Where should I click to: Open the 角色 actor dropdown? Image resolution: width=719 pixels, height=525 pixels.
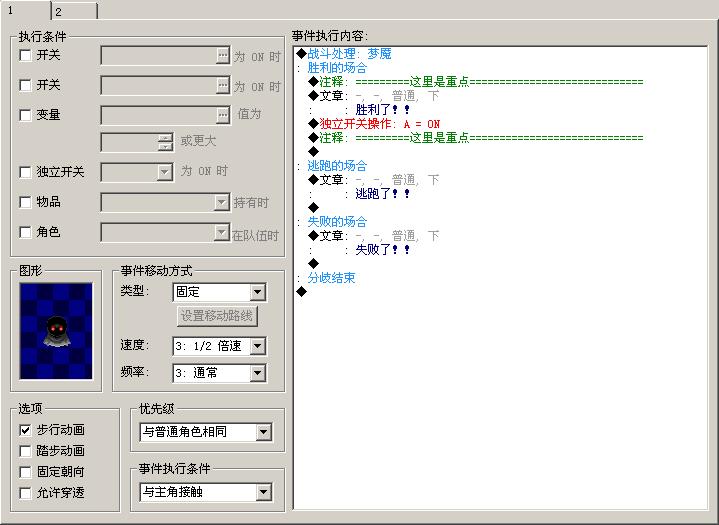[x=221, y=232]
